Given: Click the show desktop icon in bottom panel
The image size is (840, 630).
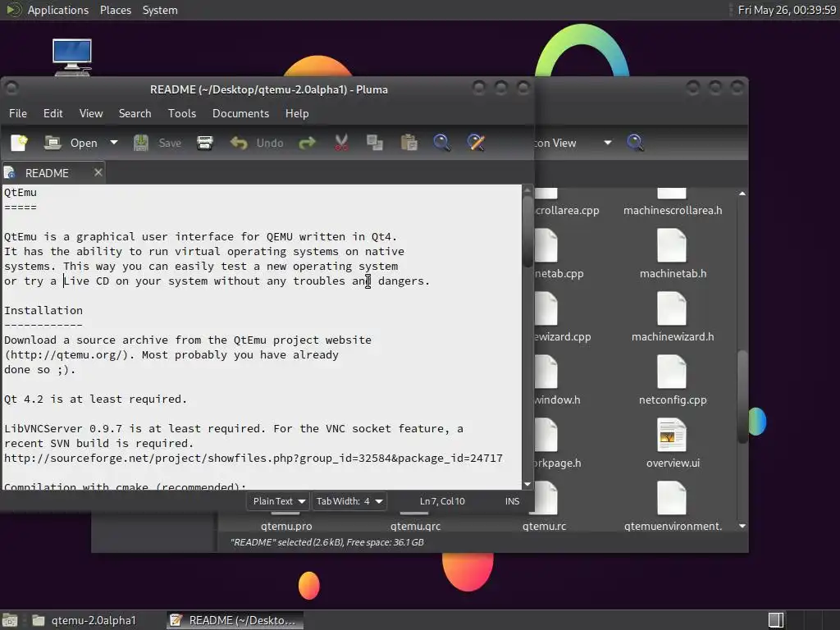Looking at the screenshot, I should pos(10,620).
